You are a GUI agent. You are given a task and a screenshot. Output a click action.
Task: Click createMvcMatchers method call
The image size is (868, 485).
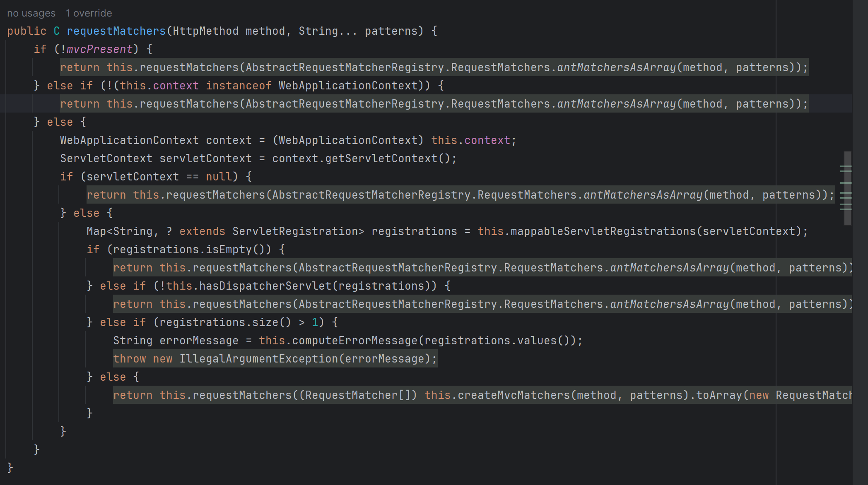coord(514,395)
